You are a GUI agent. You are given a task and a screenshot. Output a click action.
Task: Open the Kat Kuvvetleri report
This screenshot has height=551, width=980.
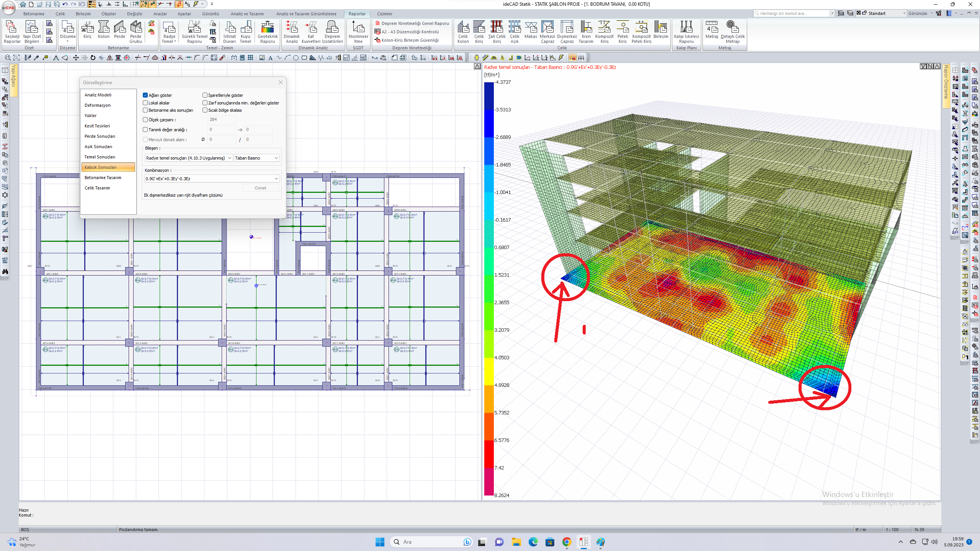(311, 32)
